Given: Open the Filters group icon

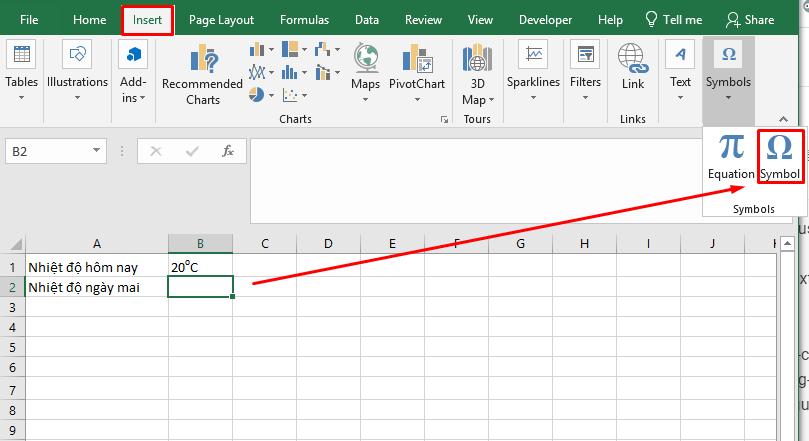Looking at the screenshot, I should [x=585, y=54].
